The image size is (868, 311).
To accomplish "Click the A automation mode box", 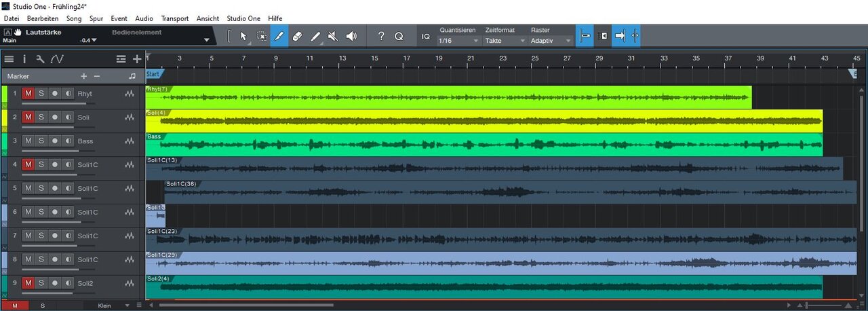I will click(7, 32).
